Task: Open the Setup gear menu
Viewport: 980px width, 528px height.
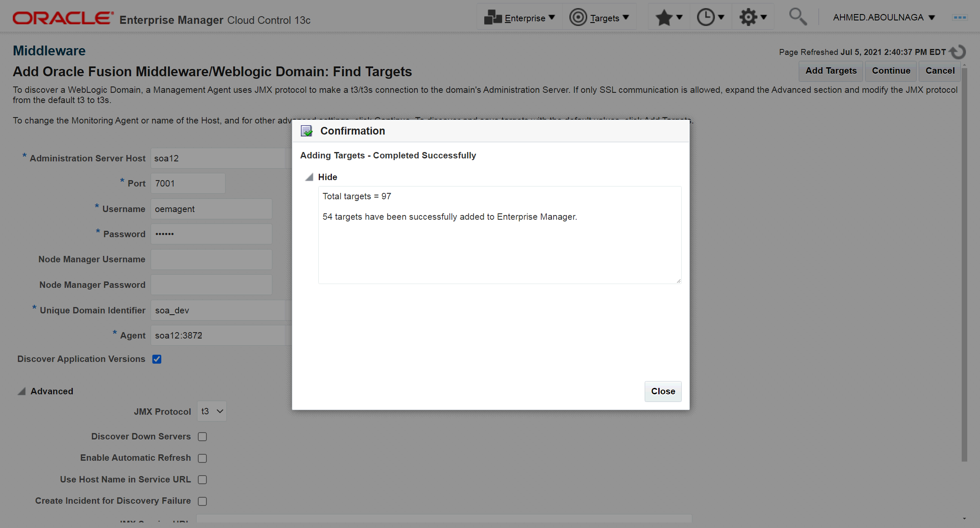Action: (752, 18)
